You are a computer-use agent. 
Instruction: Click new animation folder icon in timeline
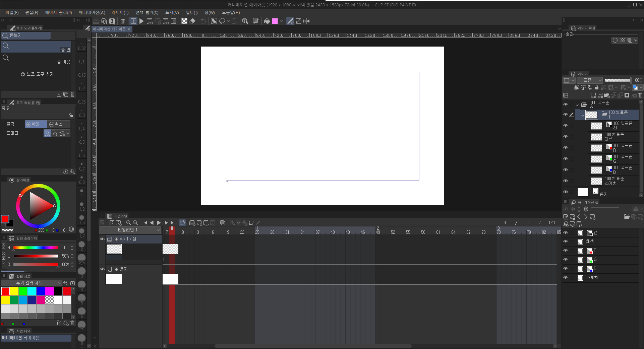point(192,223)
